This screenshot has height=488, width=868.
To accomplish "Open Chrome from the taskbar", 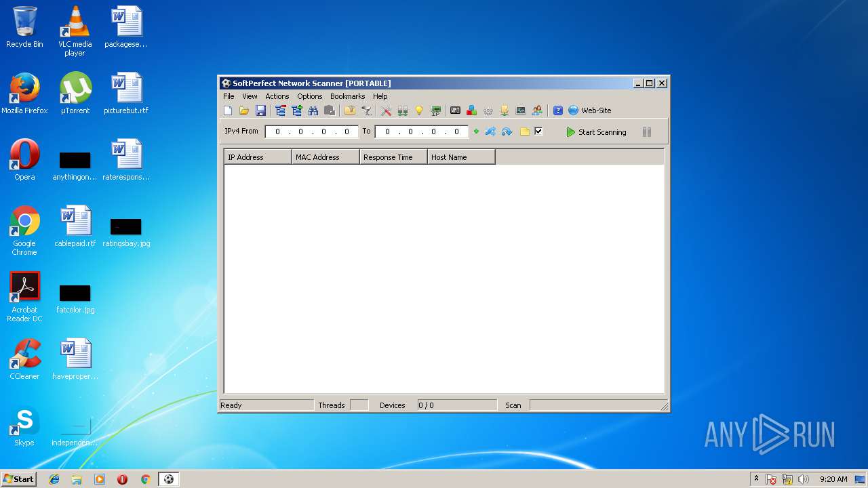I will [x=145, y=479].
